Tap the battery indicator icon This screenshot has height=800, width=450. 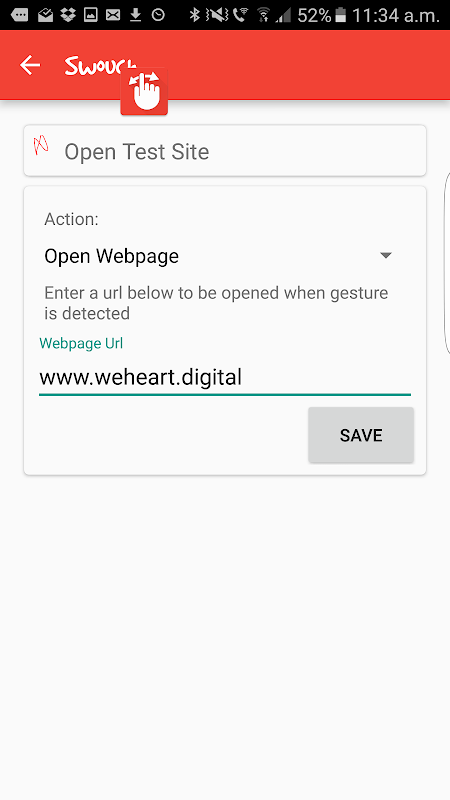(341, 15)
